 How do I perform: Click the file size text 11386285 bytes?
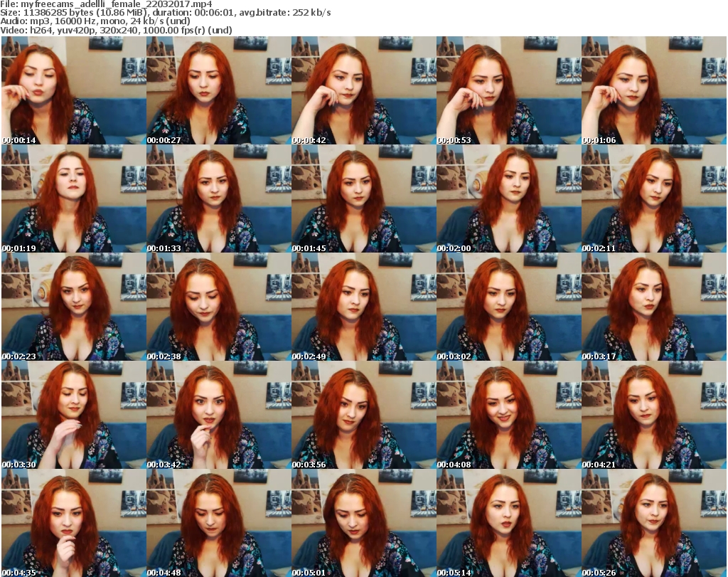(x=56, y=13)
